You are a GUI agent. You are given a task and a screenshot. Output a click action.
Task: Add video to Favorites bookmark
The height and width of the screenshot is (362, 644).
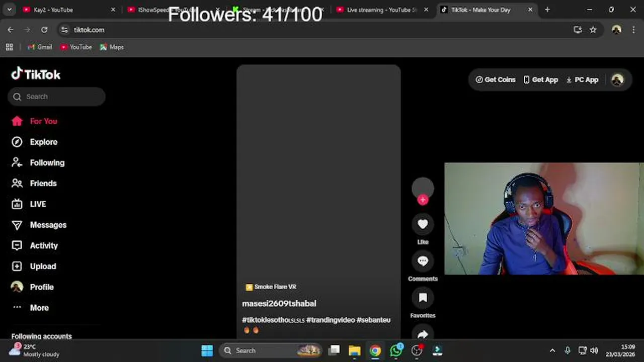pyautogui.click(x=423, y=298)
